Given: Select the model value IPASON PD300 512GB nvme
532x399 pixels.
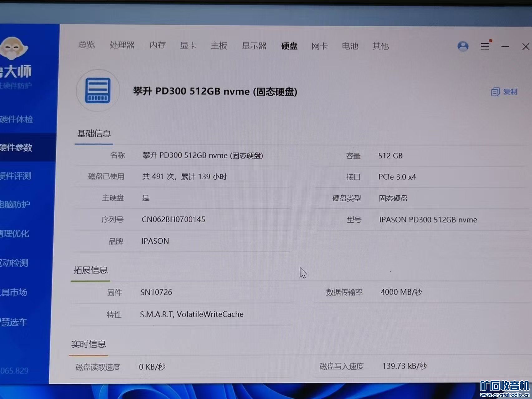Looking at the screenshot, I should tap(428, 220).
